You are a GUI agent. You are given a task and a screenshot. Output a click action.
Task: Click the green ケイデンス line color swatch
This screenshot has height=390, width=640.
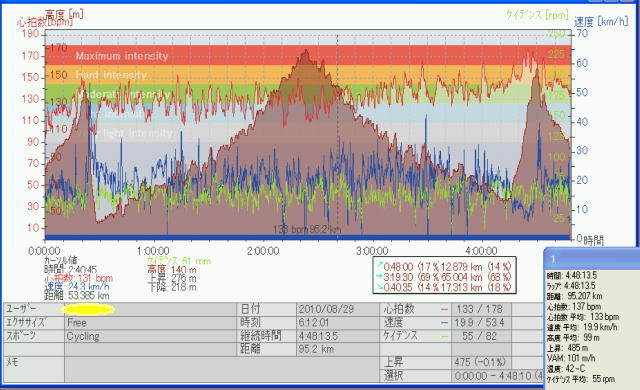444,337
